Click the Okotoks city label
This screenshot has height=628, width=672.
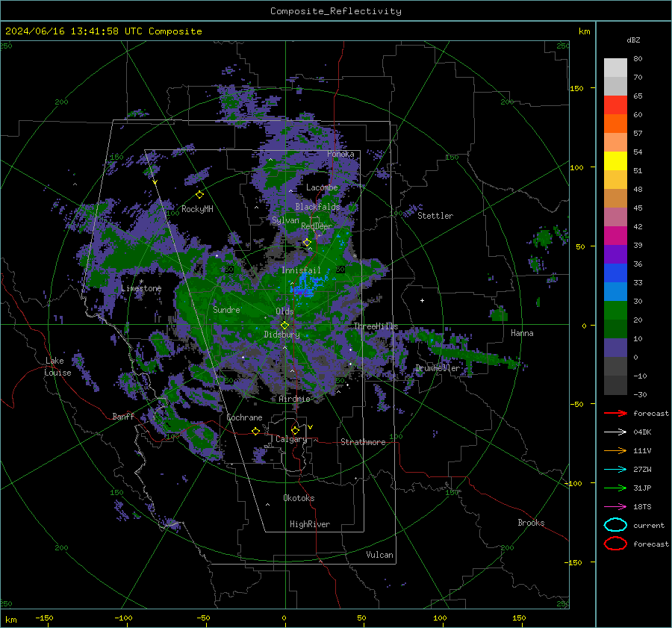(299, 498)
